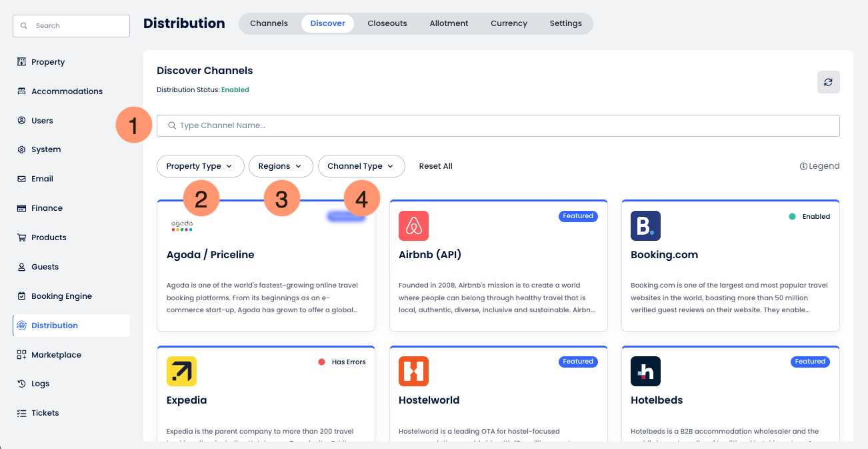
Task: Click the System gear icon
Action: (x=21, y=149)
